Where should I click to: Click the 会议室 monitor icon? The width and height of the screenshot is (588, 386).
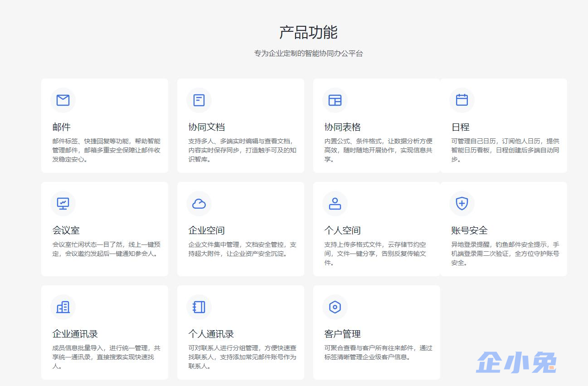(x=63, y=204)
